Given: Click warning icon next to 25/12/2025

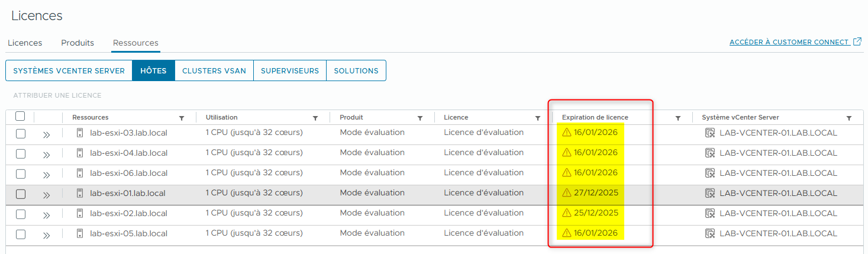Looking at the screenshot, I should [566, 213].
